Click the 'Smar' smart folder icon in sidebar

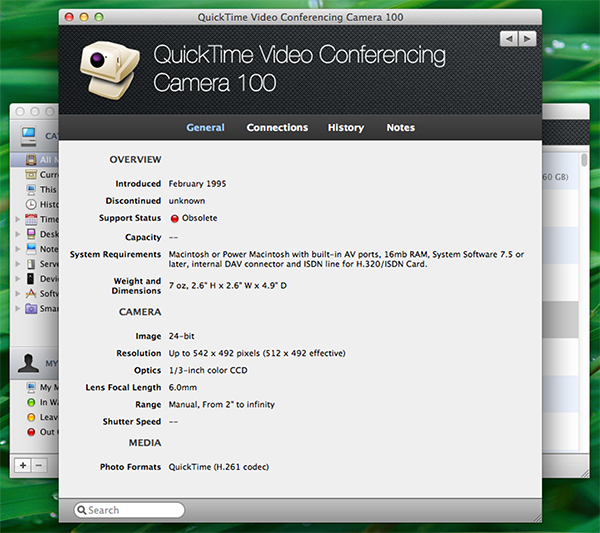point(31,308)
